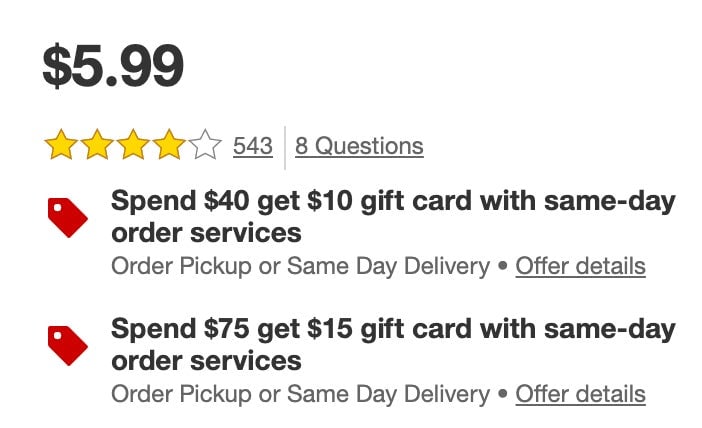Click the fourth yellow rating star

click(x=169, y=145)
